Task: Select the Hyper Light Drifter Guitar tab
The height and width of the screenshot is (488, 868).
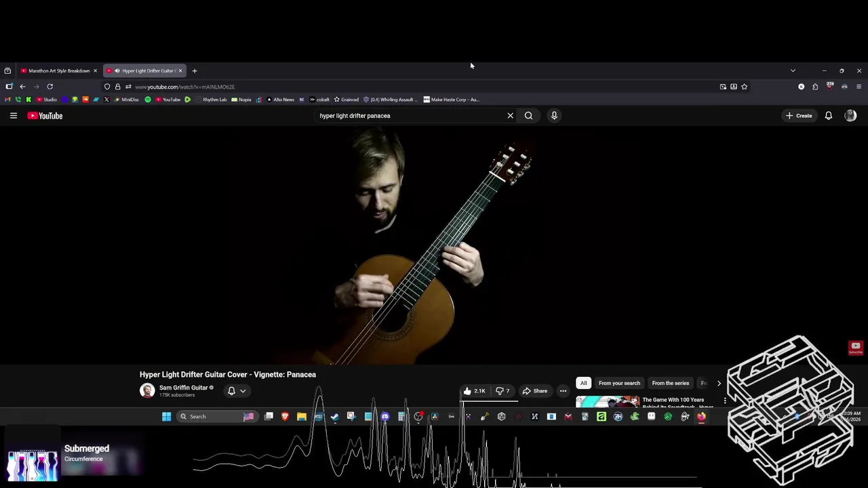Action: pyautogui.click(x=144, y=70)
